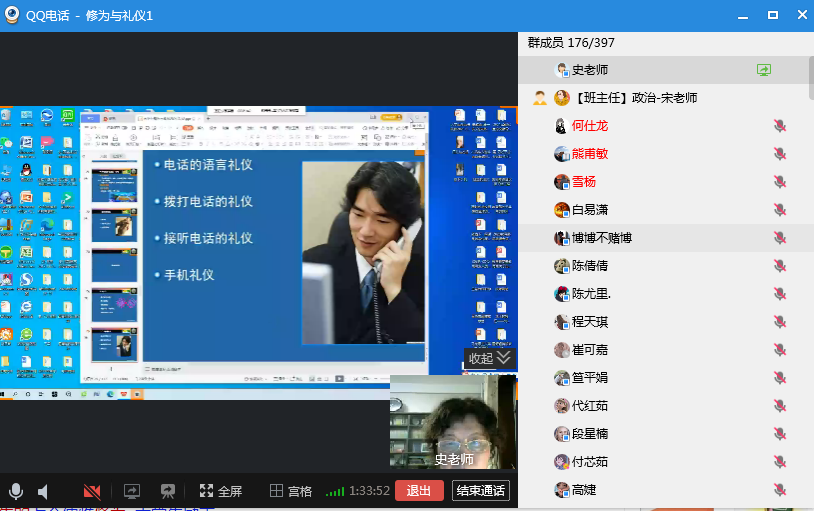Screen dimensions: 814x511
Task: Click the presentation demo icon beside screen share
Action: click(x=168, y=491)
